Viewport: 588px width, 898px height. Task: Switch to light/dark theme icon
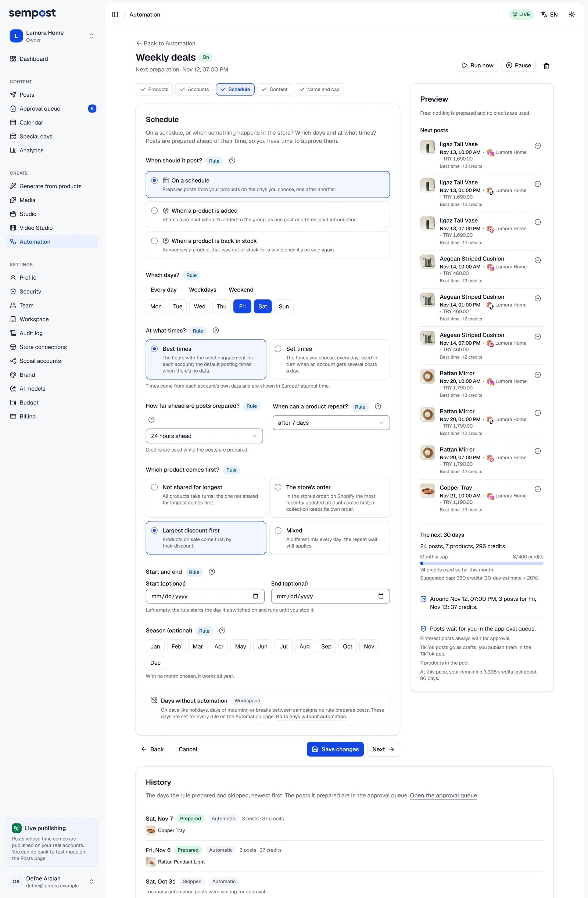[571, 14]
